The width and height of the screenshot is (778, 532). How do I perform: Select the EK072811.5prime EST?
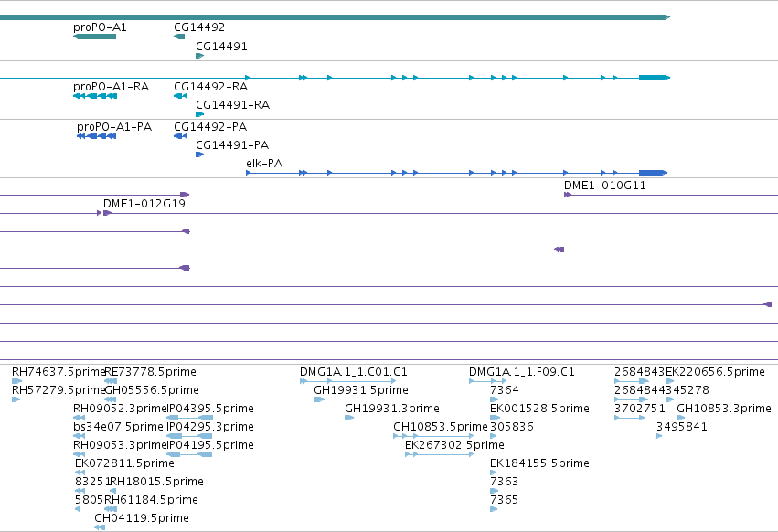pyautogui.click(x=124, y=464)
